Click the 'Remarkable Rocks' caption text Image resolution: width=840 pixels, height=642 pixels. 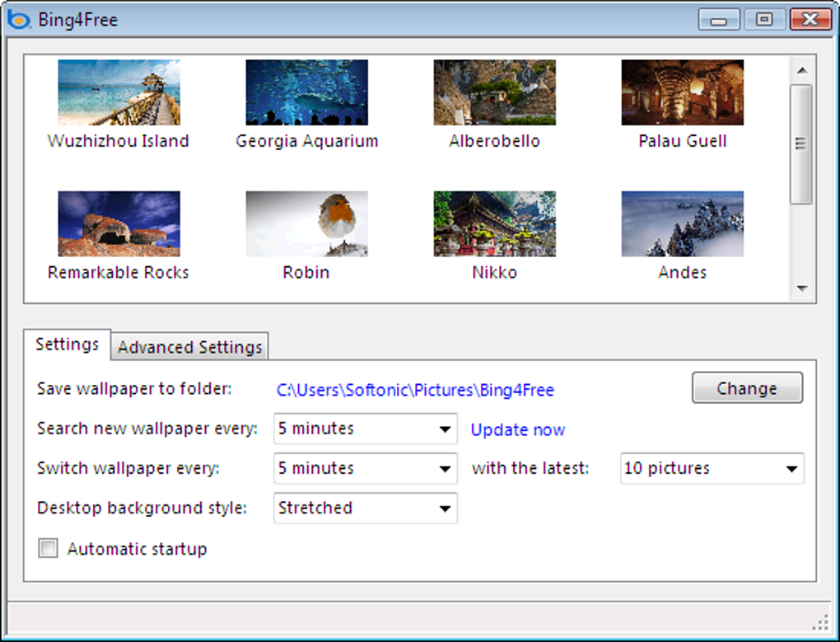click(x=119, y=272)
